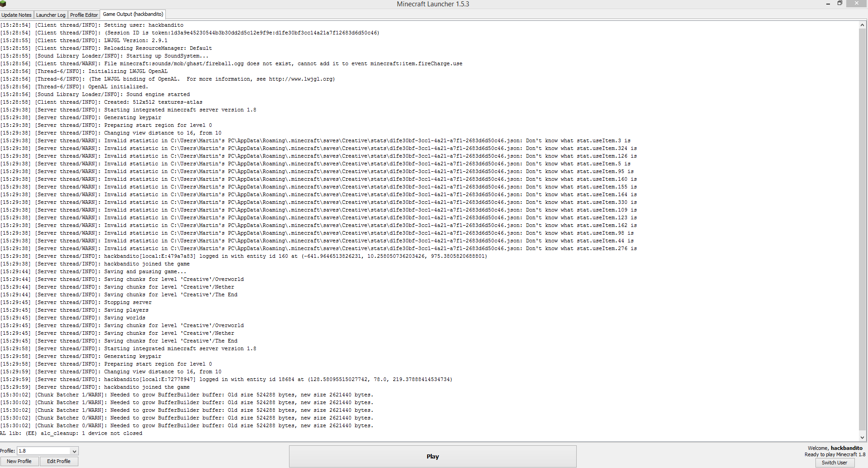Click the "LWJGL Version: 2.9.1" log line
The width and height of the screenshot is (868, 468).
coord(84,41)
